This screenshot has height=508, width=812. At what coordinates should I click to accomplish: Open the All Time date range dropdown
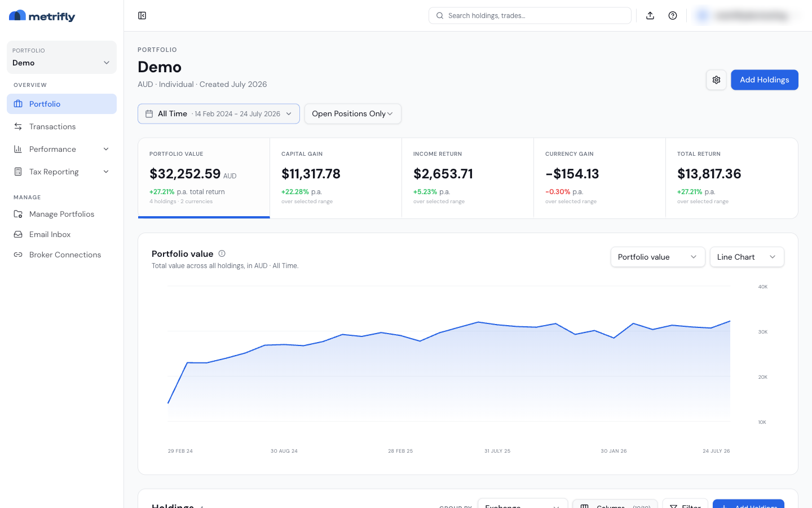[x=219, y=114]
